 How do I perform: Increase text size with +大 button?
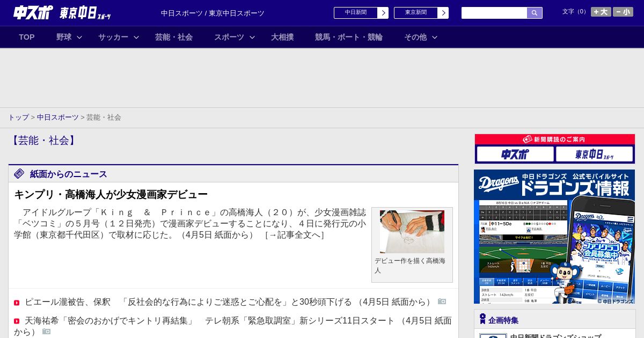point(601,12)
